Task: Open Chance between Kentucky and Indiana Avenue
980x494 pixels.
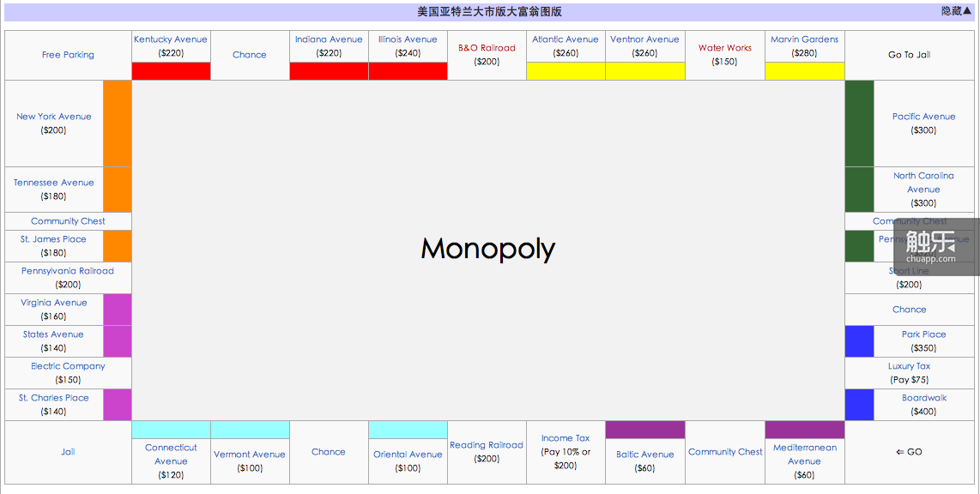Action: [250, 55]
